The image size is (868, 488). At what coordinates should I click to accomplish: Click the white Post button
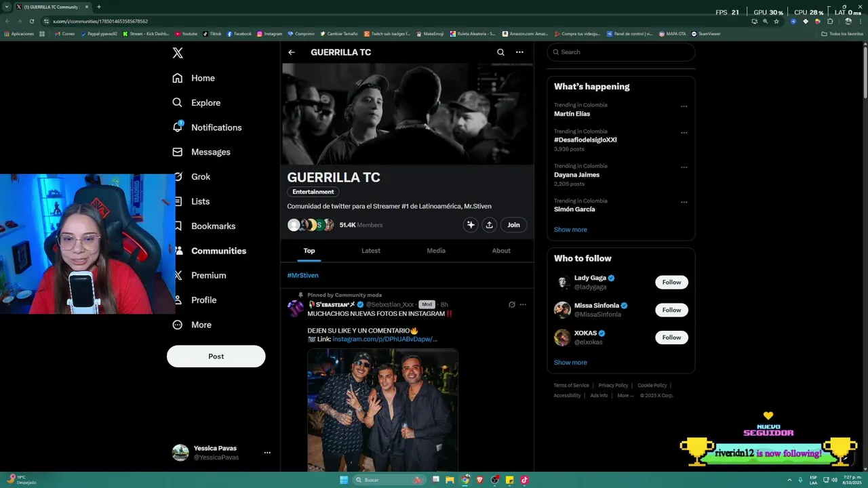216,357
